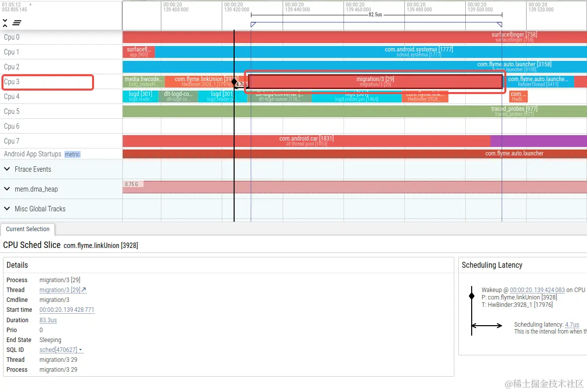Select the dlt-logd-co... slice on Cpu 4

tap(178, 96)
